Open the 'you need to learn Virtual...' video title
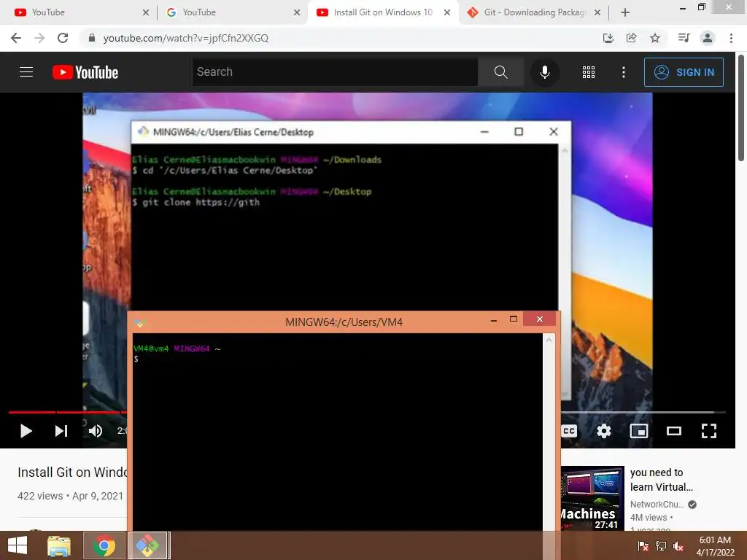 (661, 480)
